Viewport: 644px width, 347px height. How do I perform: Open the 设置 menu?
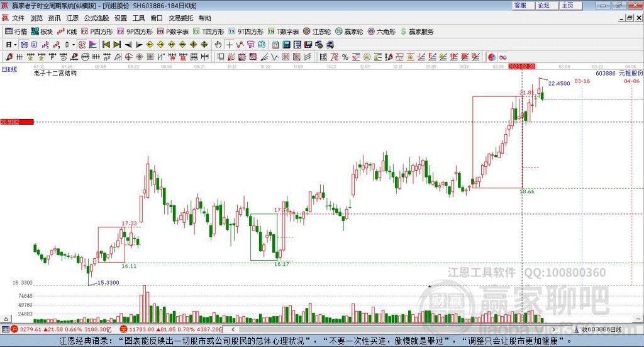pos(121,18)
